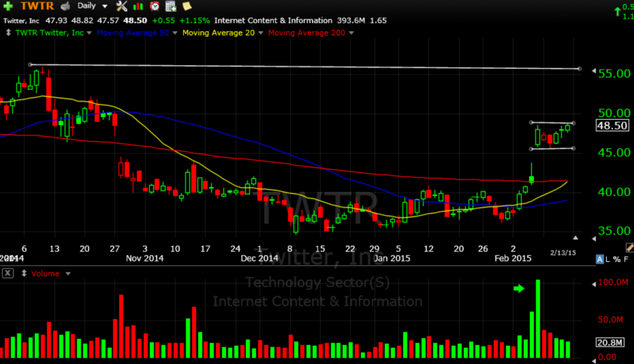The width and height of the screenshot is (634, 364).
Task: Open the alarm clock alerts icon
Action: coord(154,6)
